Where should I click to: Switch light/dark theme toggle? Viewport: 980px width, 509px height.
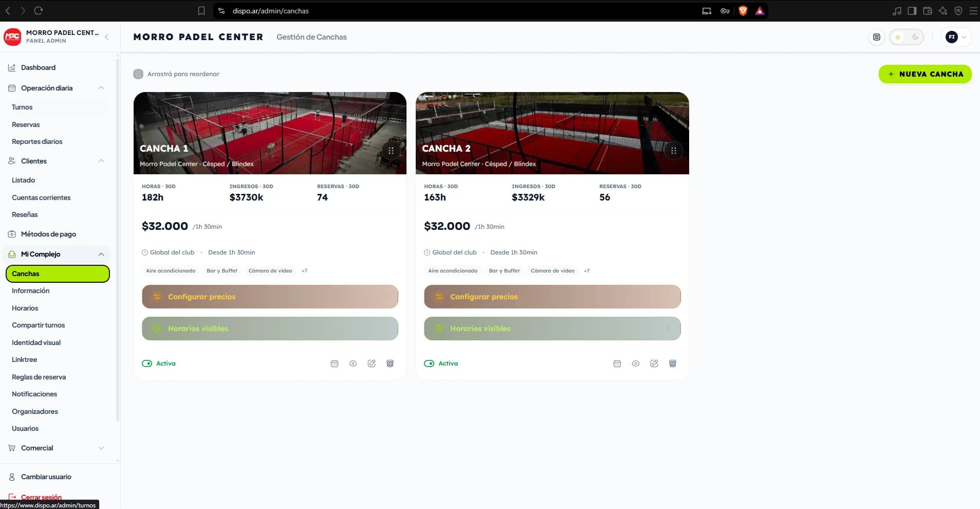pos(907,37)
